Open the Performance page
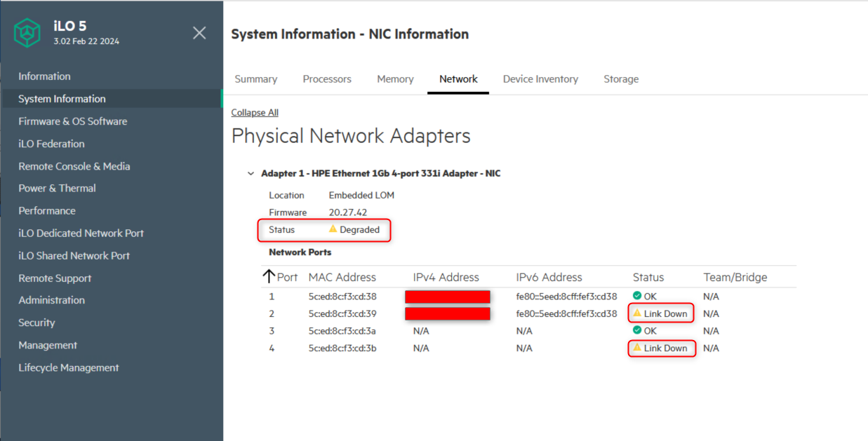Image resolution: width=868 pixels, height=441 pixels. point(47,210)
